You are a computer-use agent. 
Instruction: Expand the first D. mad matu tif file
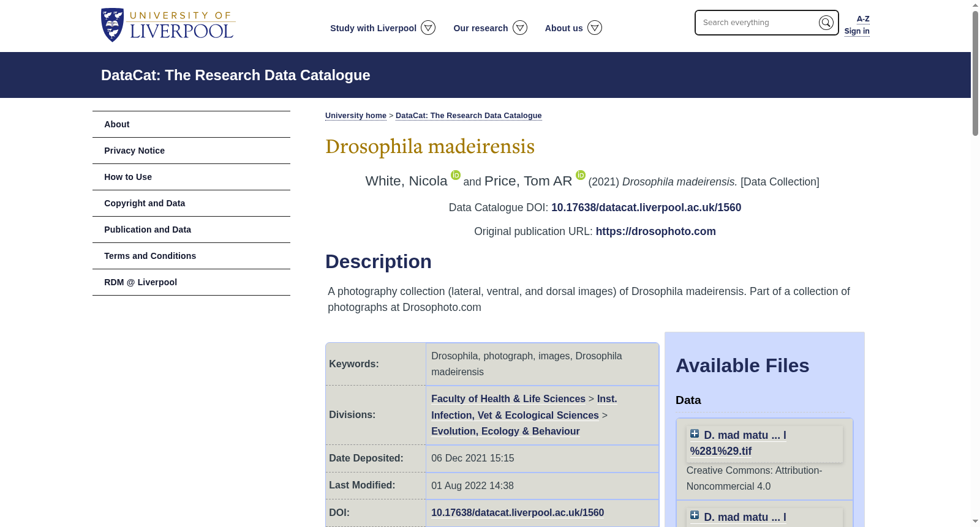695,434
